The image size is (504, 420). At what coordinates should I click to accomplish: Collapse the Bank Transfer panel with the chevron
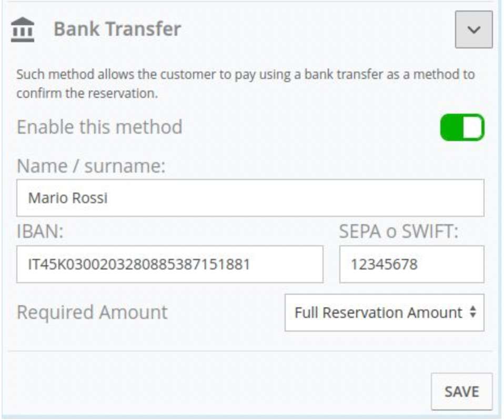474,29
